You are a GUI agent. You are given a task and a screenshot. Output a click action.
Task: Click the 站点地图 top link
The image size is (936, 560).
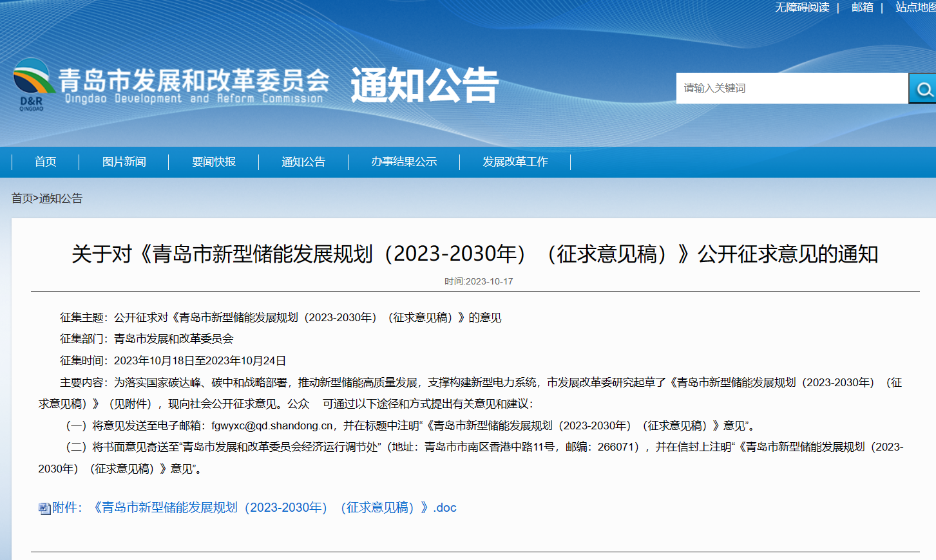click(915, 7)
